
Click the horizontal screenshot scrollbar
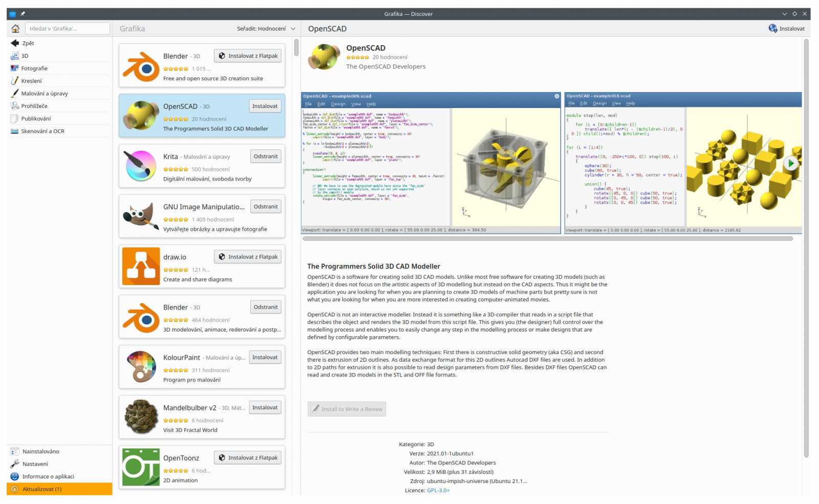pyautogui.click(x=548, y=238)
